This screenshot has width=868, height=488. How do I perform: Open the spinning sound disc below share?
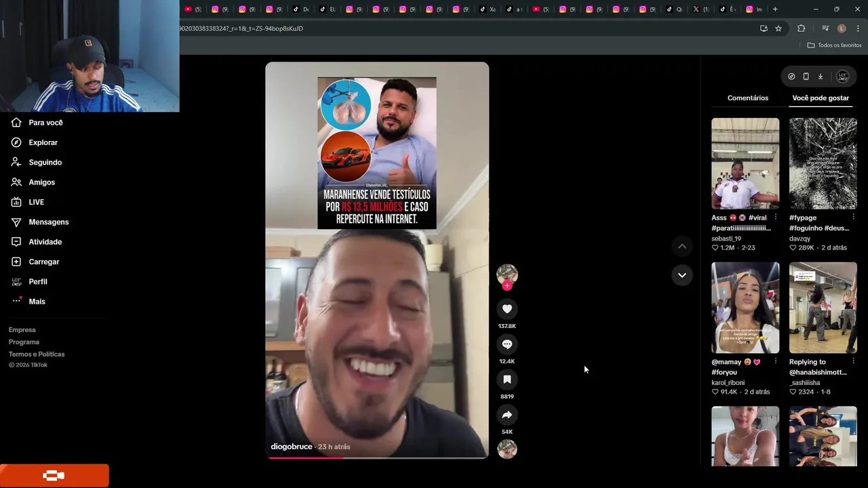507,449
